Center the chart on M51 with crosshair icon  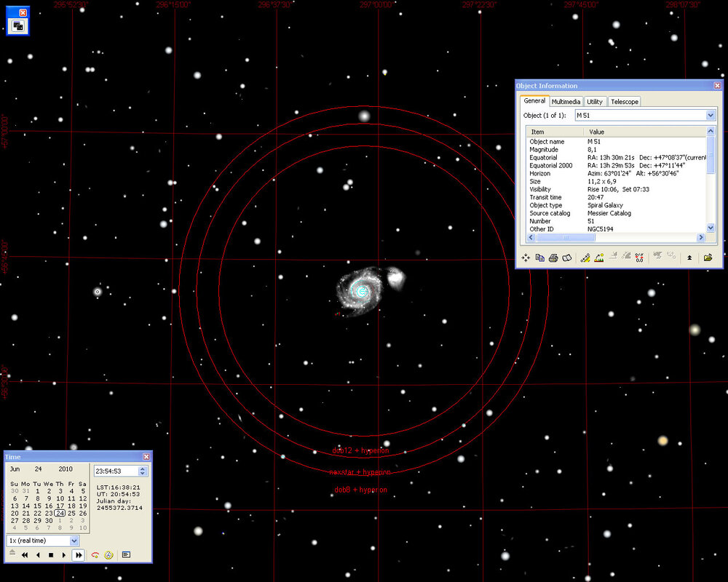click(525, 258)
